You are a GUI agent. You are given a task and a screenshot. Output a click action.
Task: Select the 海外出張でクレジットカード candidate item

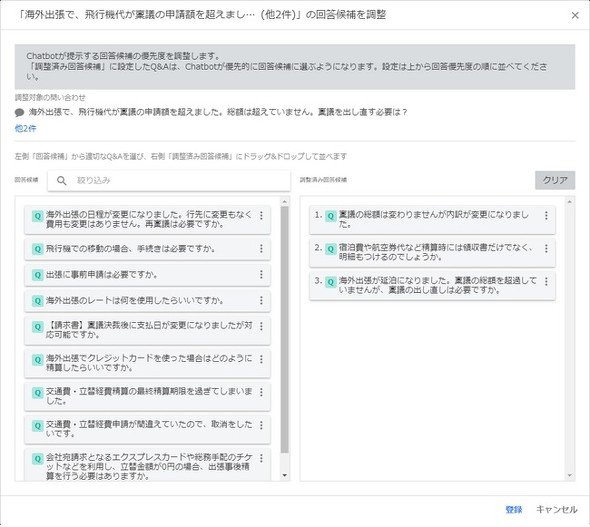click(148, 363)
